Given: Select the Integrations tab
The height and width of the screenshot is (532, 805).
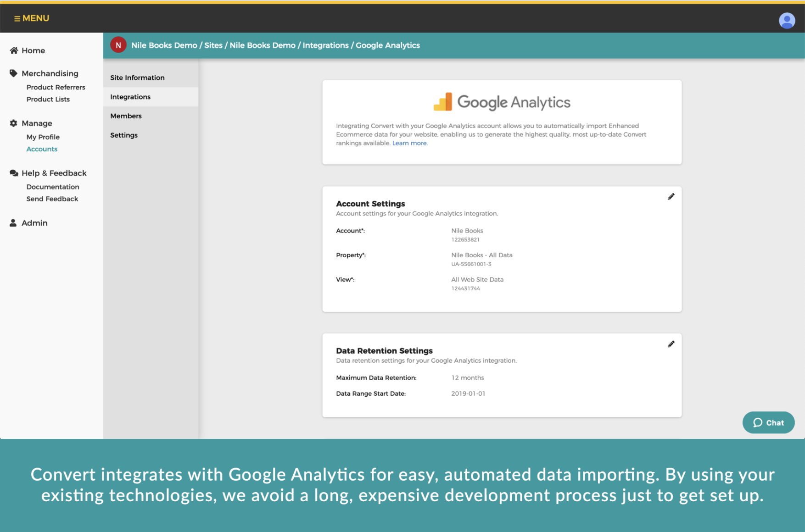Looking at the screenshot, I should (x=151, y=97).
